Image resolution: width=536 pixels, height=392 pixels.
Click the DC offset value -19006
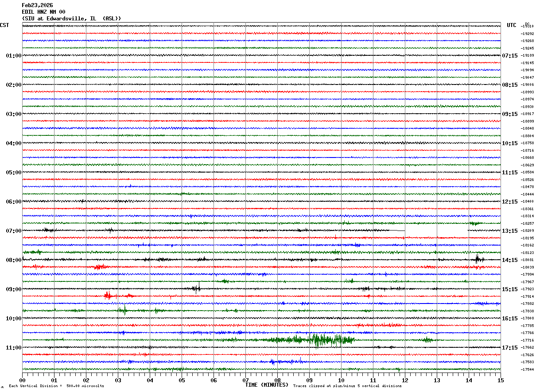tap(528, 85)
